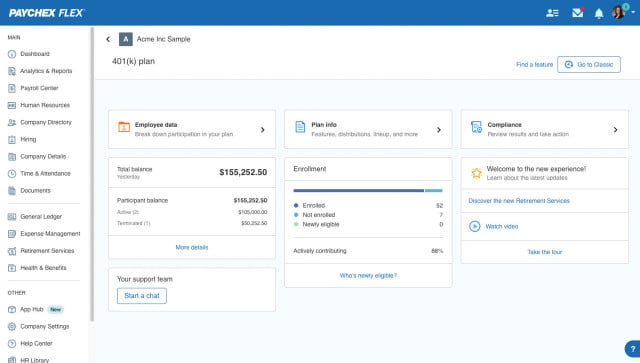Click the Acme Inc Sample company badge
Image resolution: width=640 pixels, height=363 pixels.
pos(126,39)
